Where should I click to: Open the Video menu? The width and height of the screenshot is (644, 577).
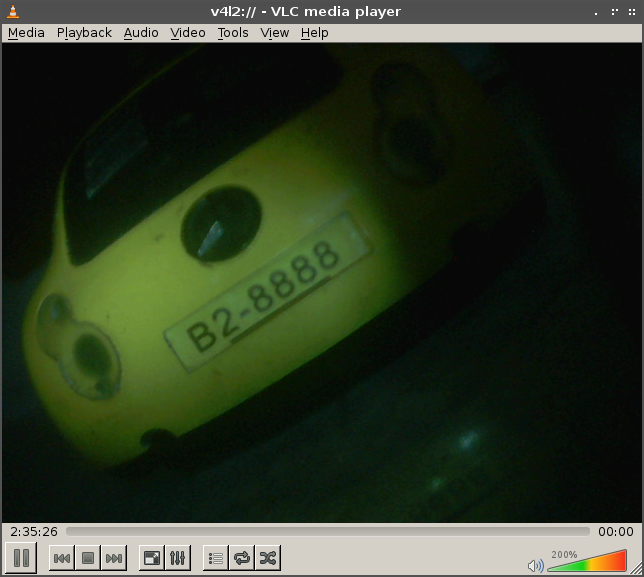click(188, 33)
